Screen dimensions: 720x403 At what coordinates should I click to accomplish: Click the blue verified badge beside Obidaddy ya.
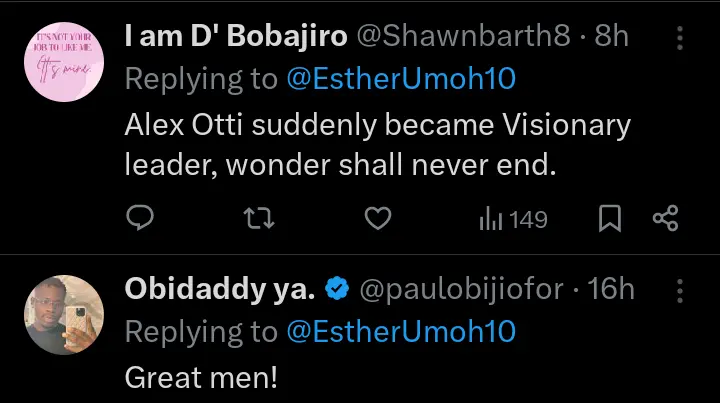[337, 290]
